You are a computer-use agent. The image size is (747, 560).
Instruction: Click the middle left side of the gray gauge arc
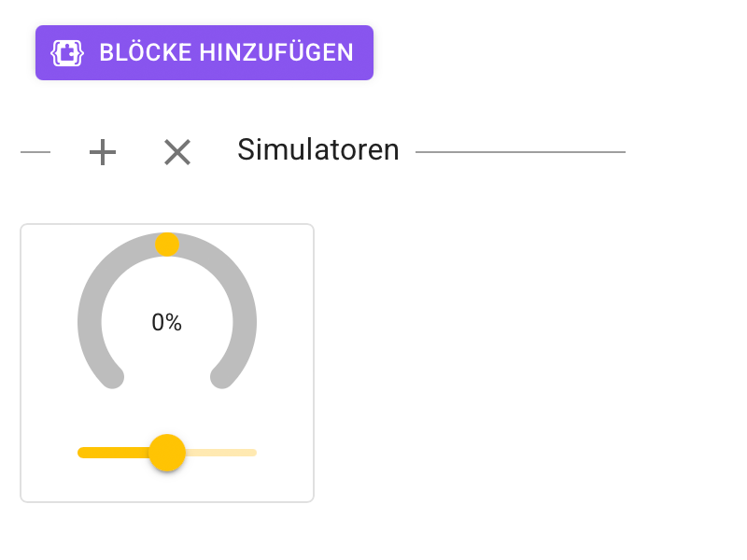(x=90, y=322)
